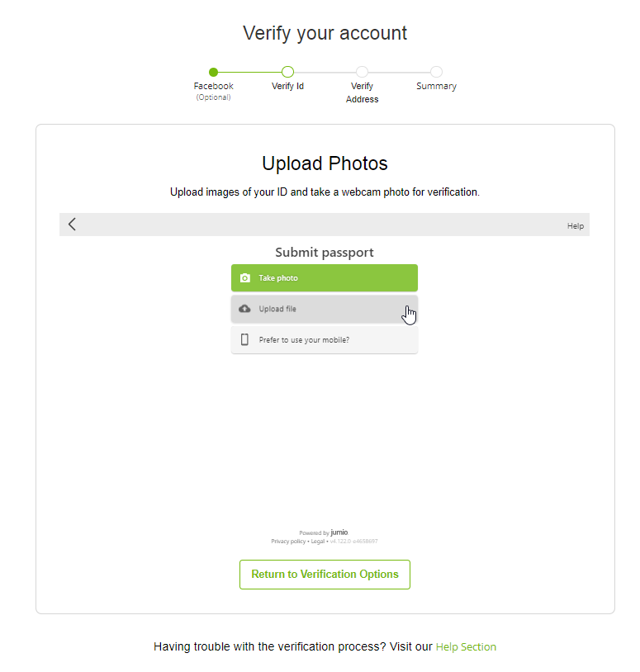Viewport: 640px width, 672px height.
Task: Select the Summary step circle
Action: [436, 72]
